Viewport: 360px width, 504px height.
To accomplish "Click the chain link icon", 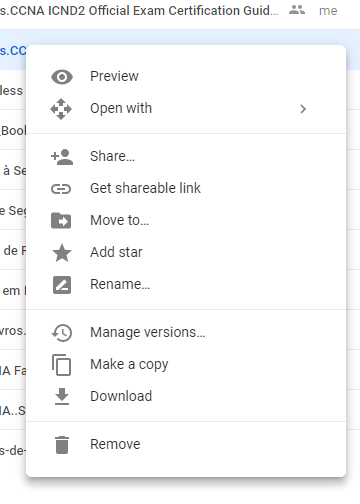I will [61, 189].
